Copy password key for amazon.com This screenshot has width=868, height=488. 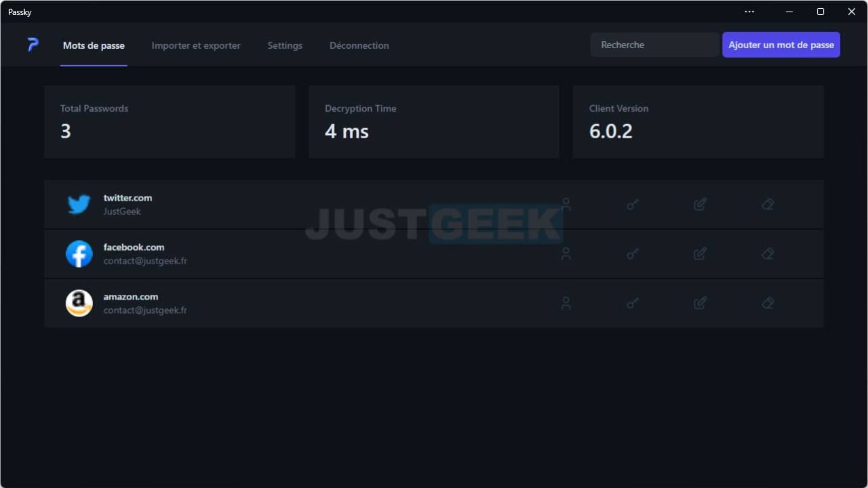(x=633, y=303)
